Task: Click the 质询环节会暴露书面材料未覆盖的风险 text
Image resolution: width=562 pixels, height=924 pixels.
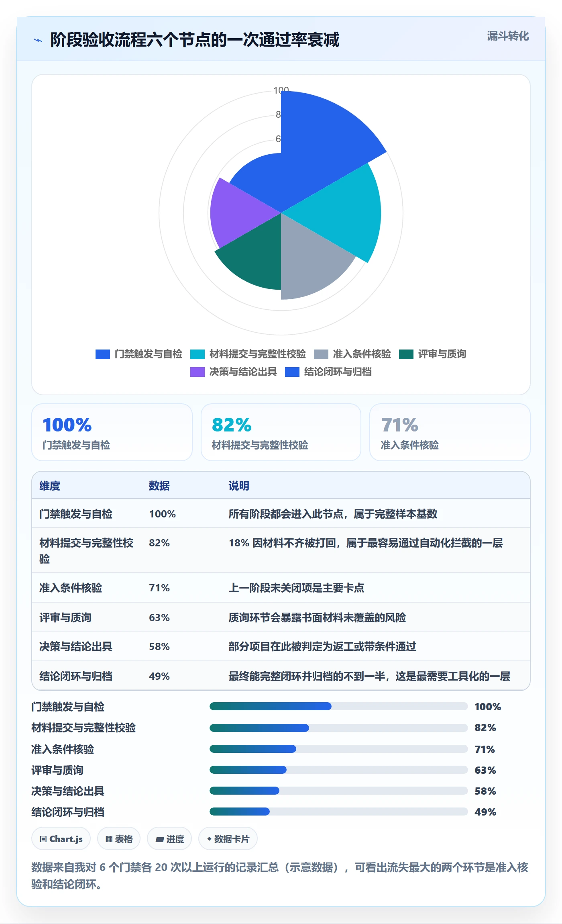Action: pos(317,617)
